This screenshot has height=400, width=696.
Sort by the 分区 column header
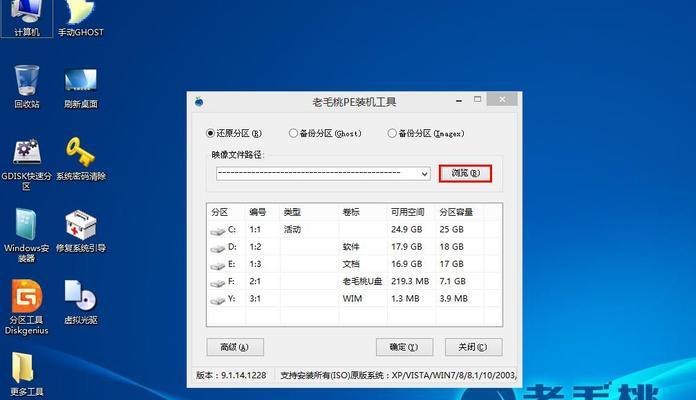(226, 212)
